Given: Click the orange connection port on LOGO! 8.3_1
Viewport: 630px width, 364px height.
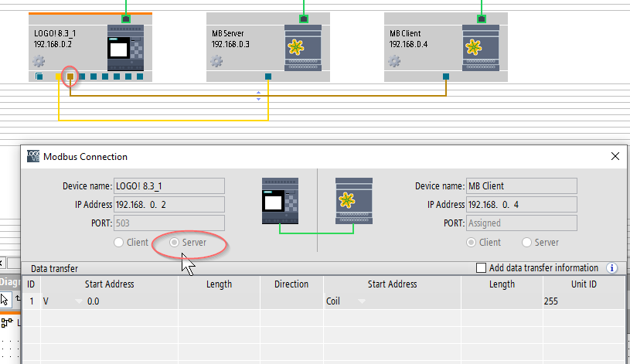Looking at the screenshot, I should tap(70, 77).
